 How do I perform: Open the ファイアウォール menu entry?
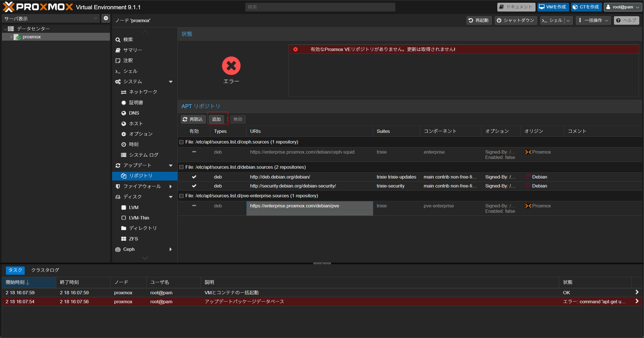point(142,186)
